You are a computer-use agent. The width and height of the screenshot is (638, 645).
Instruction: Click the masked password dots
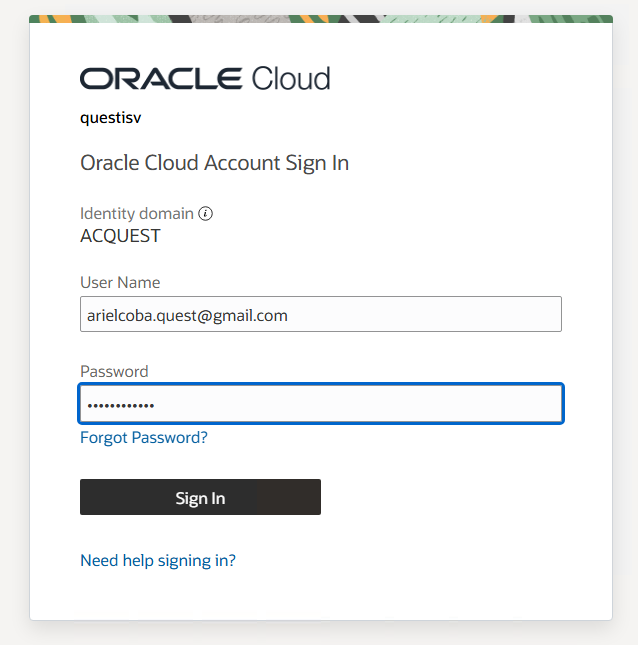(120, 405)
